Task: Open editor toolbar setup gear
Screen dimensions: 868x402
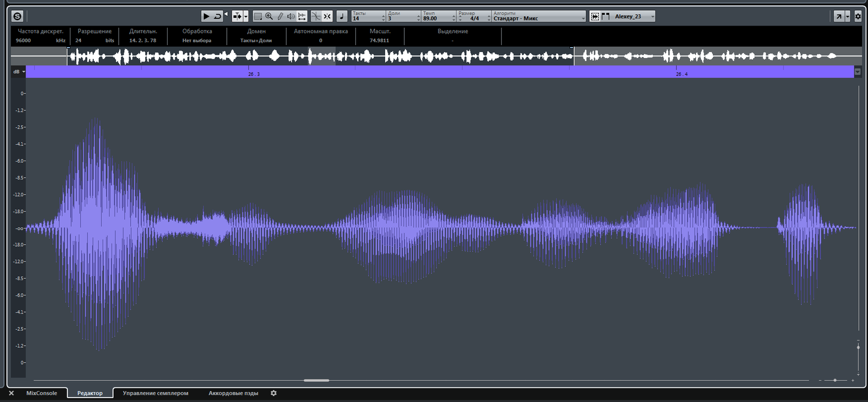Action: [858, 16]
